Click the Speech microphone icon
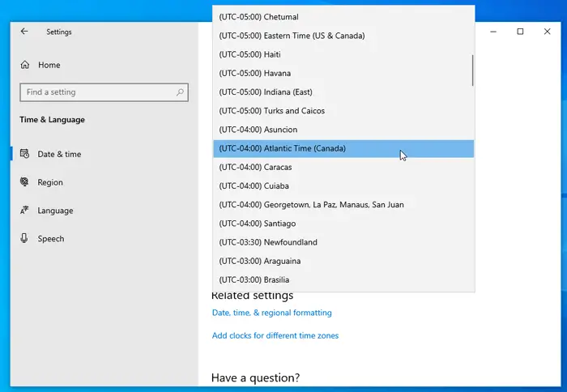The image size is (567, 392). 24,238
